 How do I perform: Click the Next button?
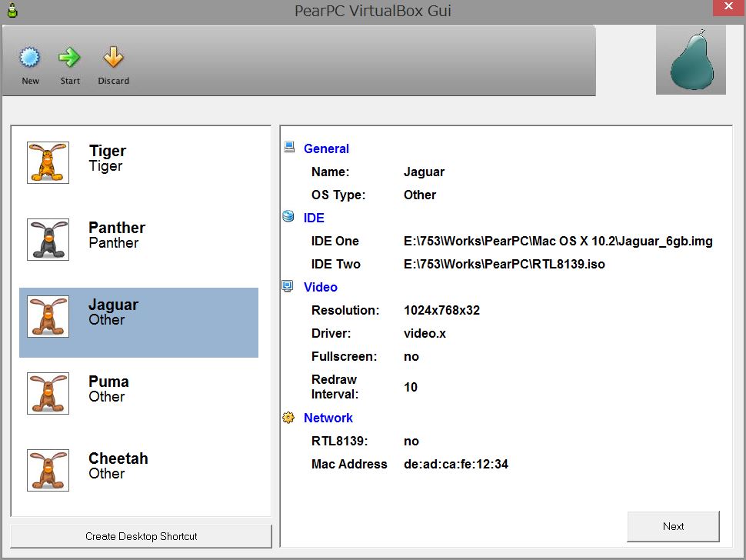coord(673,527)
